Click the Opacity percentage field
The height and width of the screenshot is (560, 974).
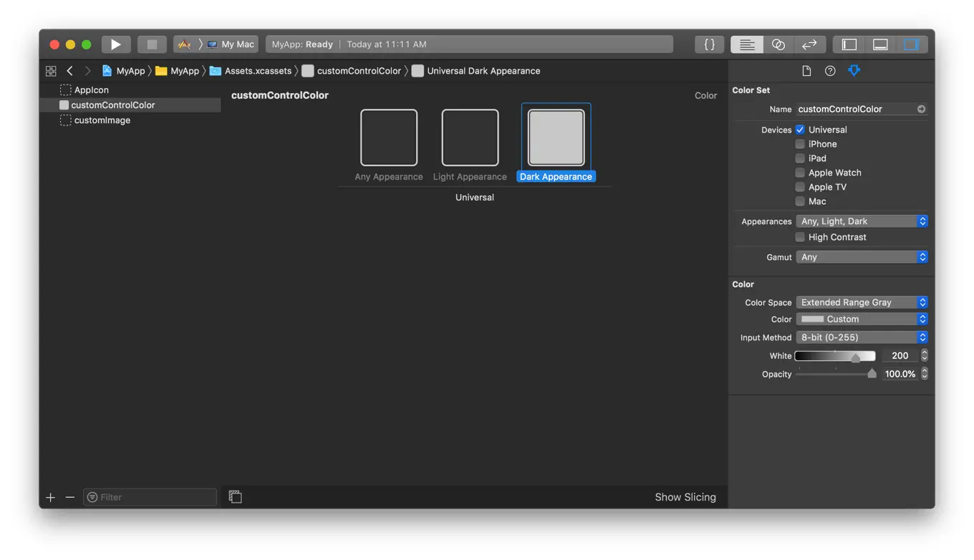(900, 374)
